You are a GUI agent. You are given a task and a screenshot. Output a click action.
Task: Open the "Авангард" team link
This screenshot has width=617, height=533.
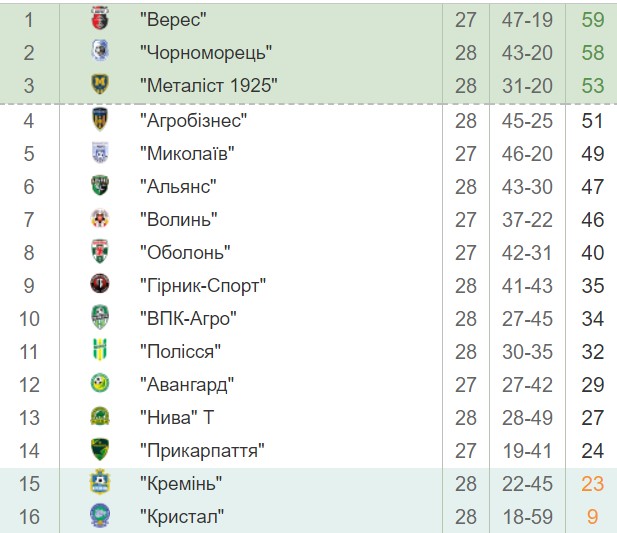[187, 384]
